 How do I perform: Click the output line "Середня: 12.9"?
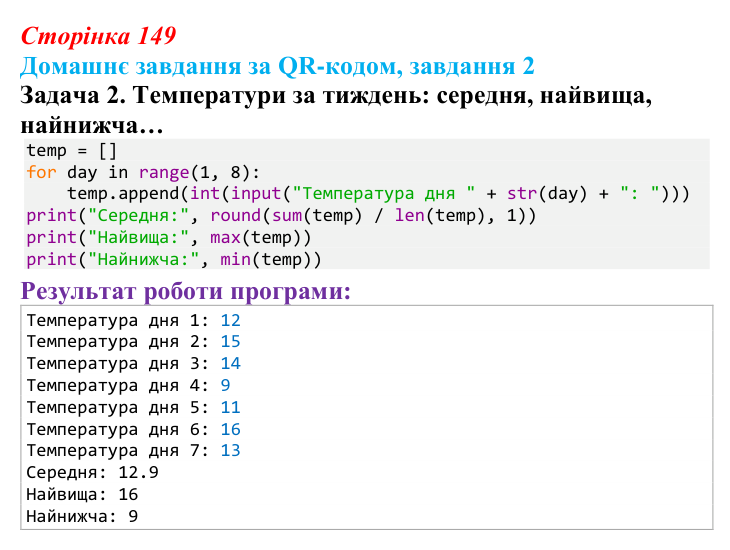click(92, 473)
